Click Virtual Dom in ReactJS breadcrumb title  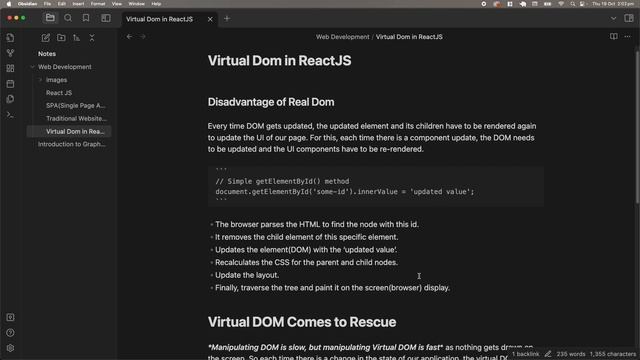point(409,37)
